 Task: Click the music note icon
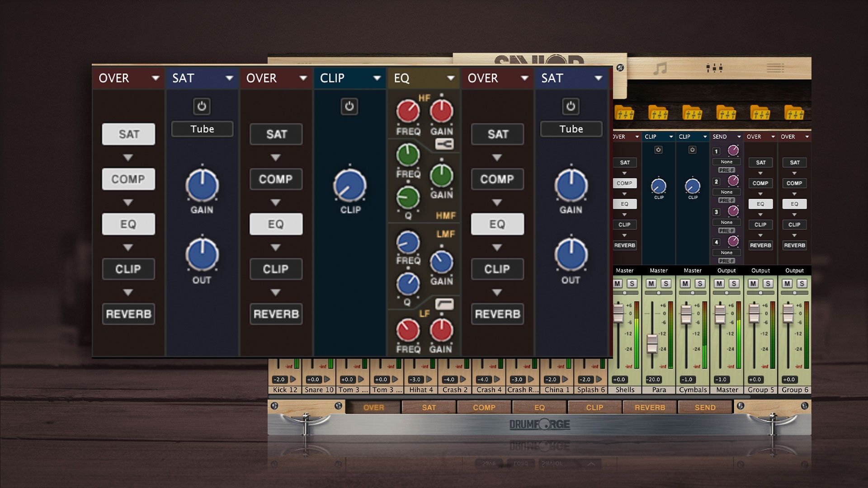(x=660, y=69)
